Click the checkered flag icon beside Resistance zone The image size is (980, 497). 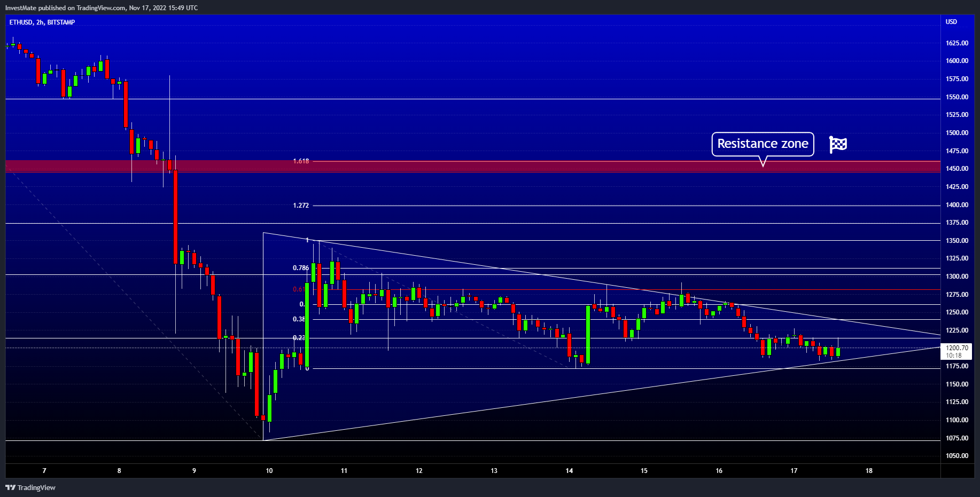click(838, 144)
